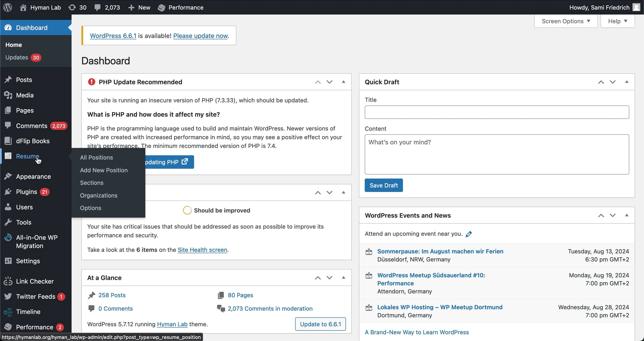This screenshot has height=341, width=644.
Task: Open A Brand-New Way to Learn WordPress
Action: (417, 332)
